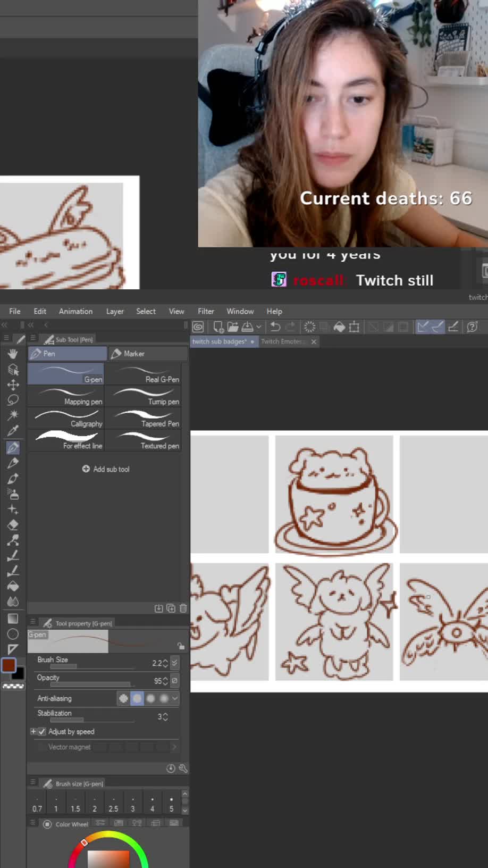Select the Figure circle tool
Image resolution: width=488 pixels, height=868 pixels.
[13, 634]
